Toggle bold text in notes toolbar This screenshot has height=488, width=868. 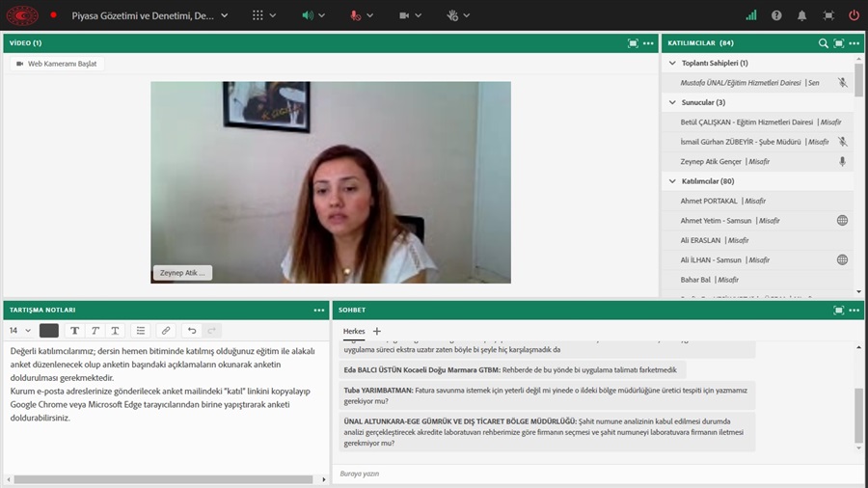(74, 330)
